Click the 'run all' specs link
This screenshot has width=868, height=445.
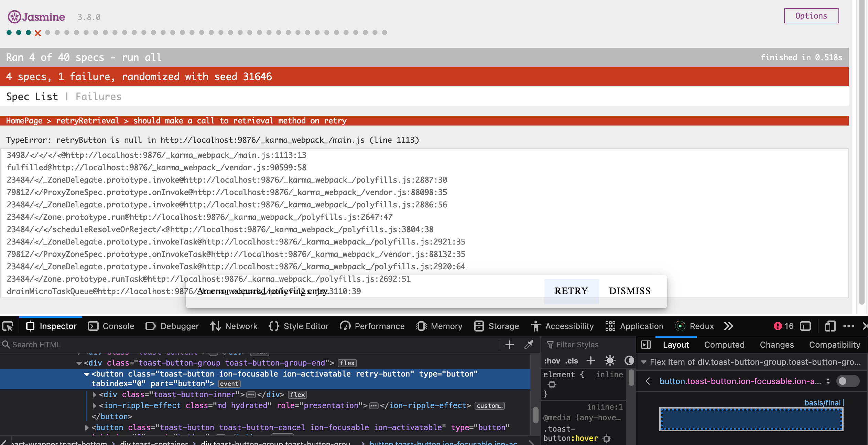(x=142, y=57)
